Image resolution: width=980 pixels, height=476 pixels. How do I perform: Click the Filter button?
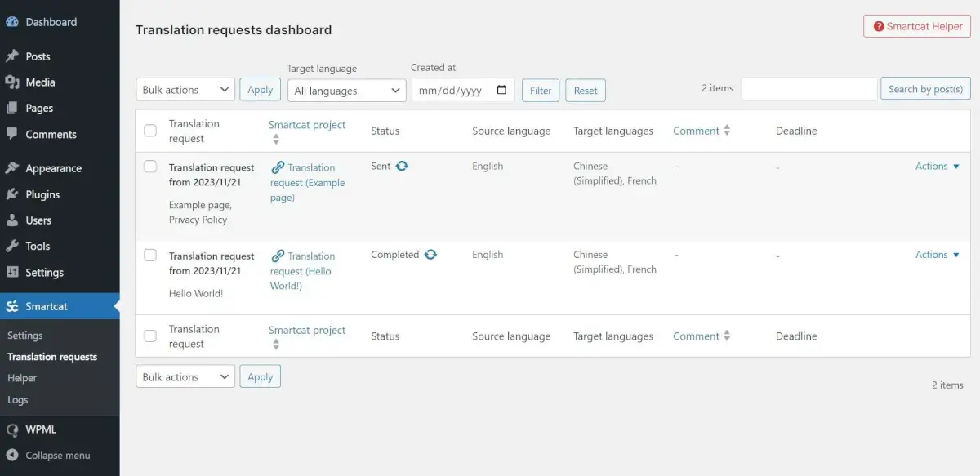pos(541,91)
